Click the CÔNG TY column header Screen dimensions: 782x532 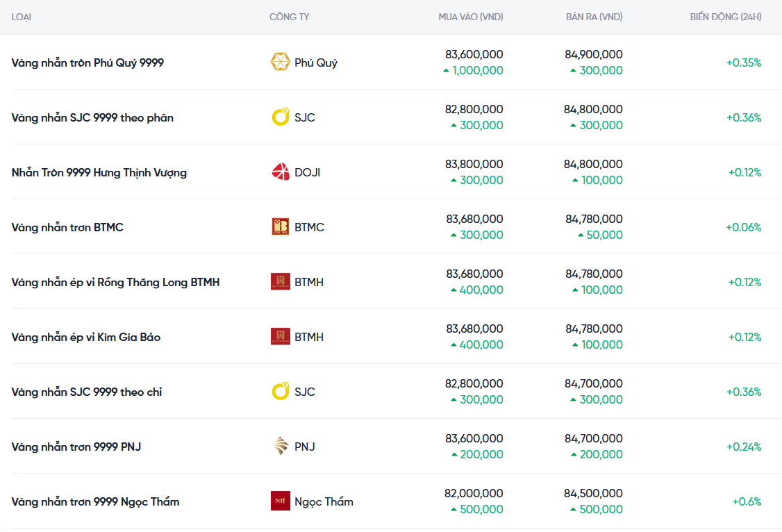[290, 17]
